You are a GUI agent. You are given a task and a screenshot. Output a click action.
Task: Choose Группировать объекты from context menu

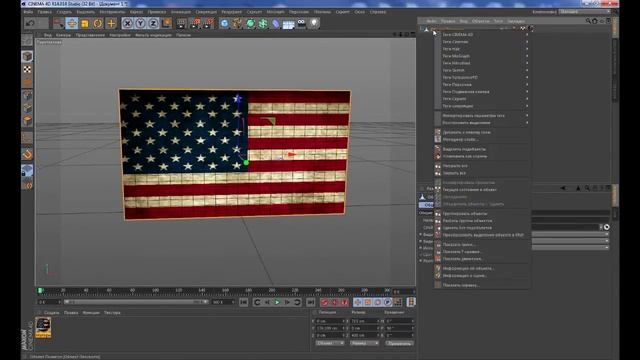tap(483, 213)
